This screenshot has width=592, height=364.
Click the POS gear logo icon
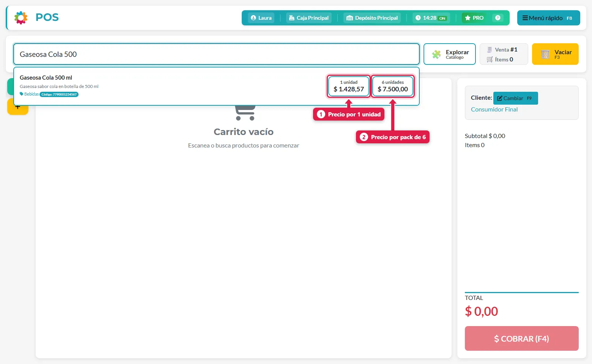21,18
